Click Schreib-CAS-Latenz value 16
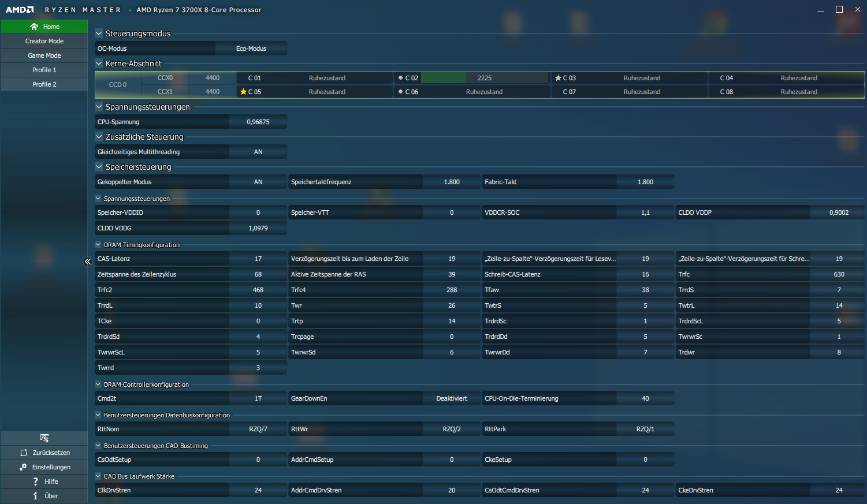 pyautogui.click(x=645, y=274)
